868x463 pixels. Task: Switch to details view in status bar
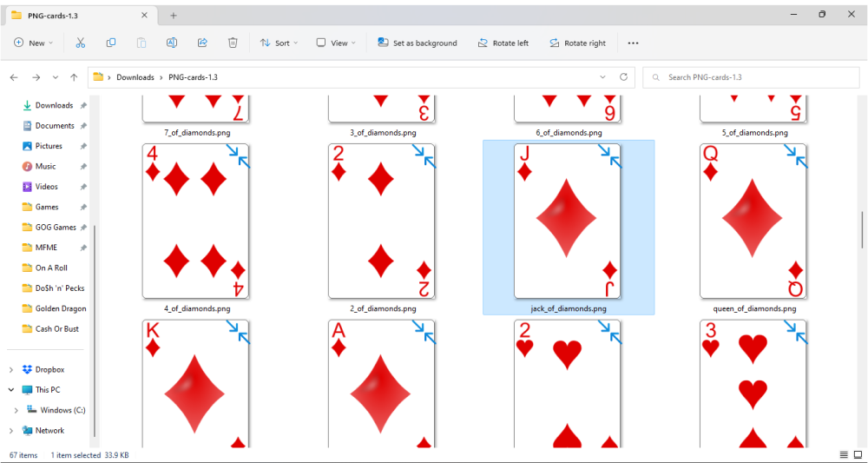point(845,454)
